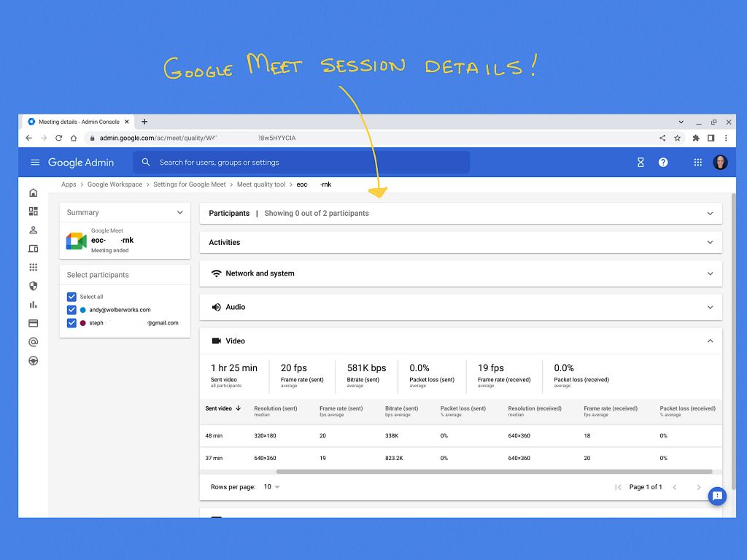Open the Reporting bar-chart icon
This screenshot has width=747, height=560.
click(x=33, y=305)
